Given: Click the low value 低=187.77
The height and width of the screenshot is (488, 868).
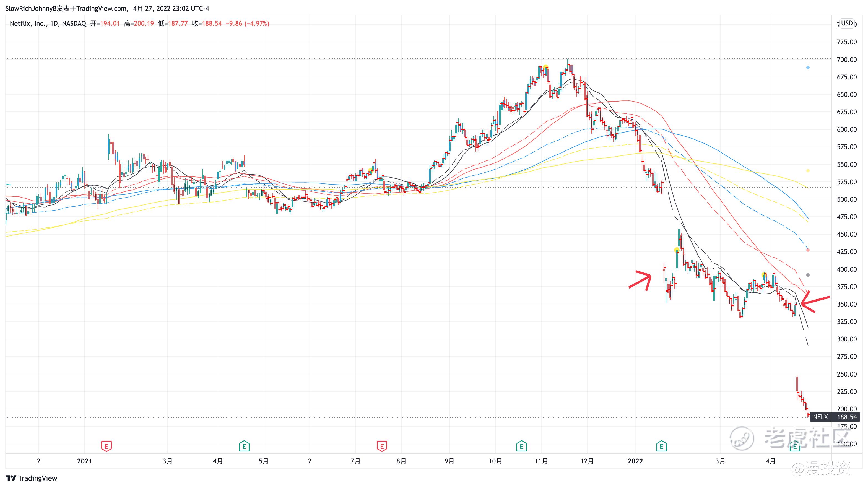Looking at the screenshot, I should (173, 24).
